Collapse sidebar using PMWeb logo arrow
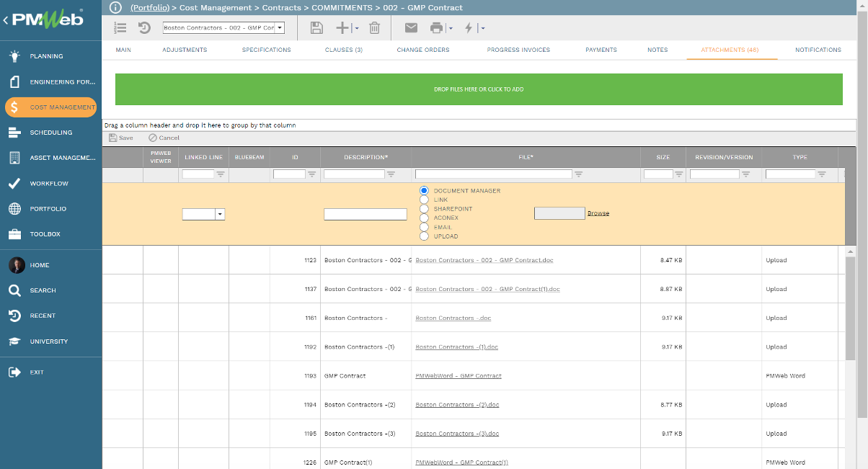 pyautogui.click(x=6, y=20)
